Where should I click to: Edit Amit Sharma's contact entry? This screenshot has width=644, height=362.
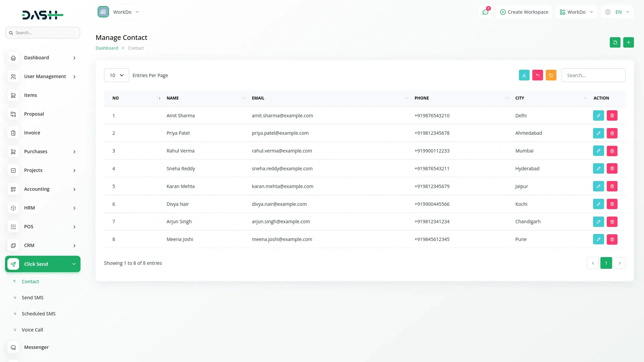pos(598,116)
